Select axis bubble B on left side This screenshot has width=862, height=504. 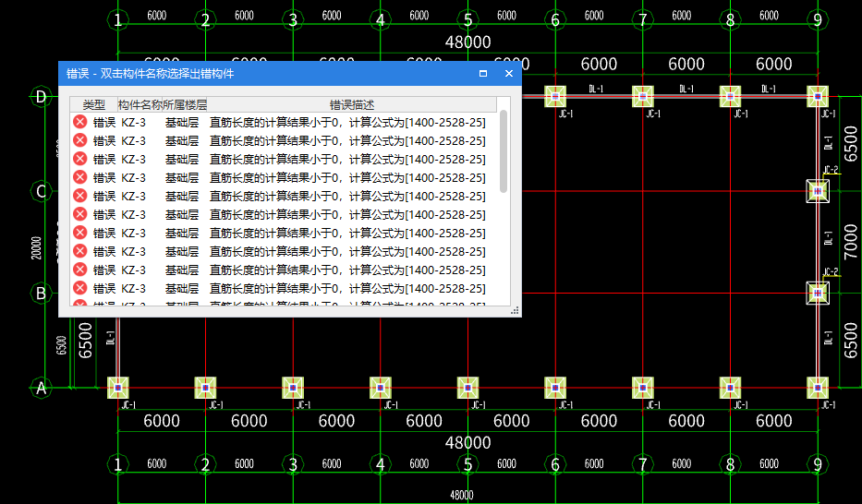pyautogui.click(x=41, y=294)
